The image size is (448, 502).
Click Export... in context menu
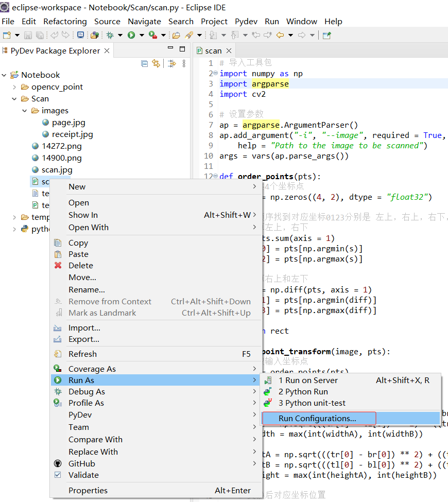tap(156, 339)
